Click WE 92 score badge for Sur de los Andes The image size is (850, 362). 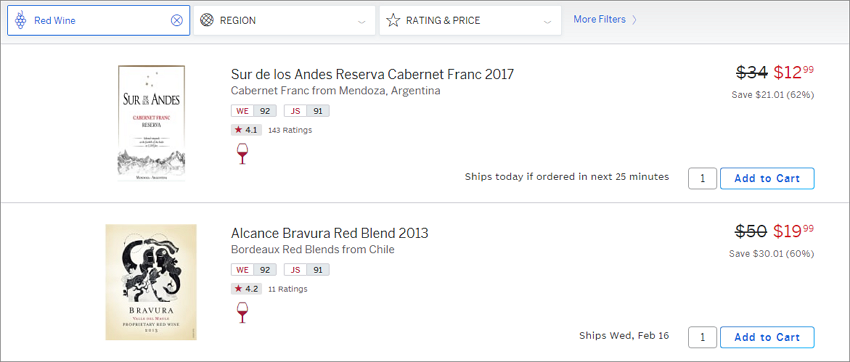click(254, 111)
